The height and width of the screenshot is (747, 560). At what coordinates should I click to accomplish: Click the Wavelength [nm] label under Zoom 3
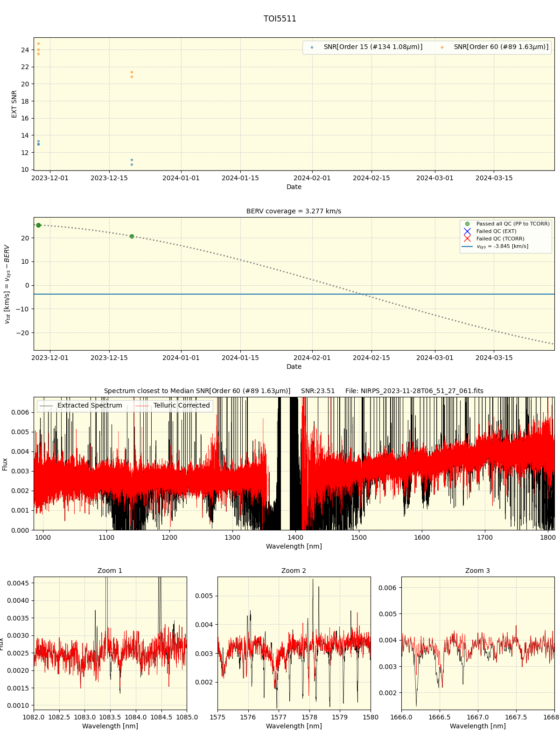[478, 726]
